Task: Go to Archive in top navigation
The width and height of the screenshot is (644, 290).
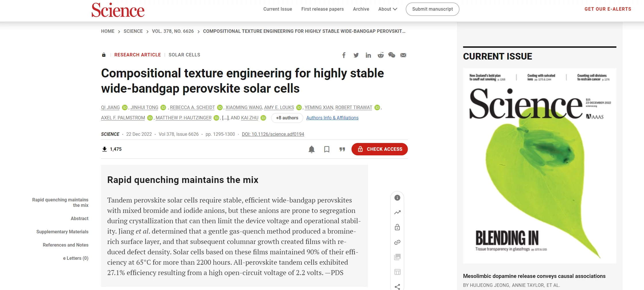Action: (x=361, y=9)
